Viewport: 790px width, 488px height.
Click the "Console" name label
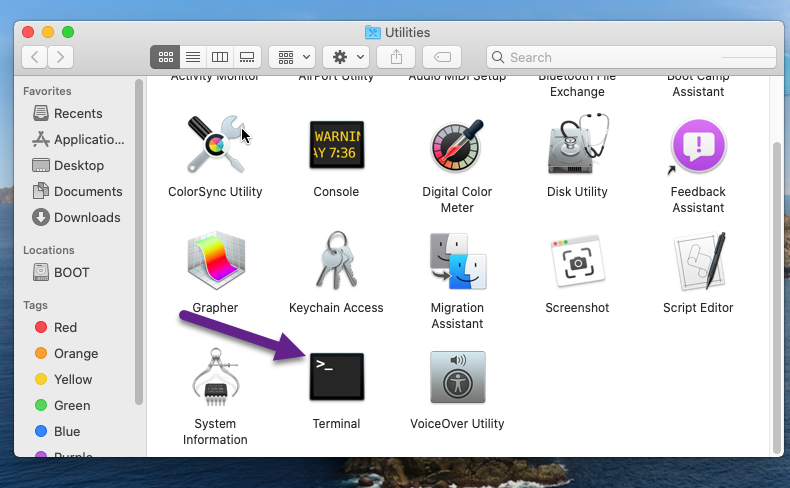[x=336, y=192]
